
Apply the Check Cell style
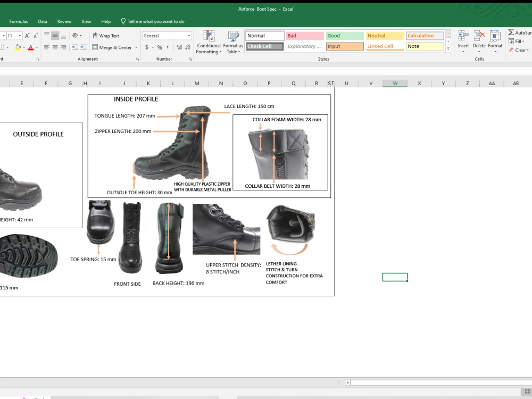click(x=264, y=46)
